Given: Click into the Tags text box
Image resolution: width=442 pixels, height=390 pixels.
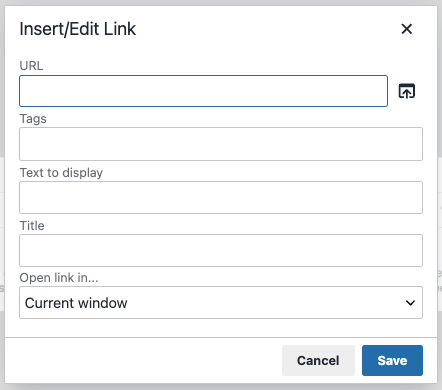Looking at the screenshot, I should tap(221, 144).
